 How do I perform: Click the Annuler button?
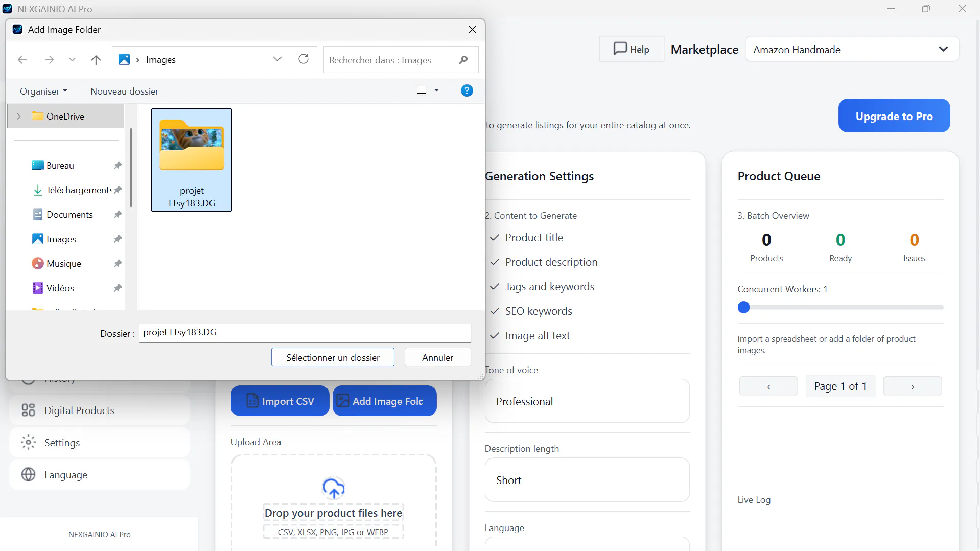(437, 357)
